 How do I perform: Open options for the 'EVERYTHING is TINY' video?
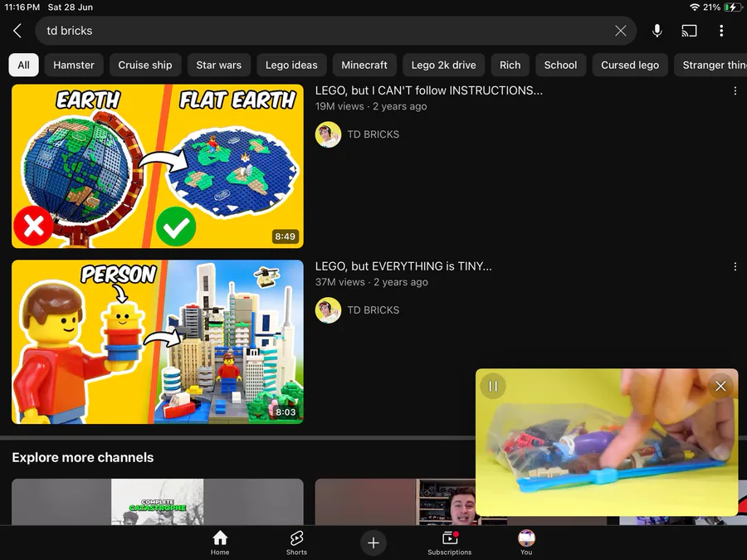(735, 266)
